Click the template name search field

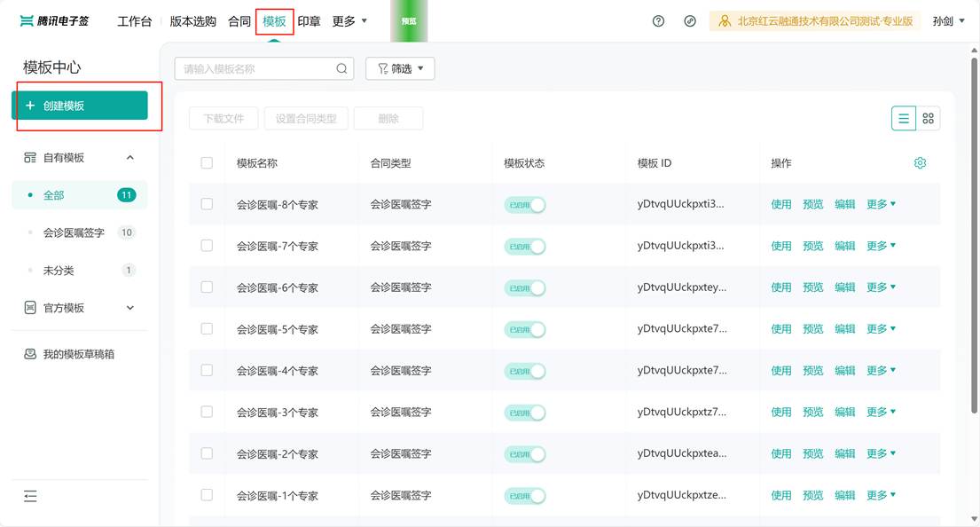[x=255, y=69]
